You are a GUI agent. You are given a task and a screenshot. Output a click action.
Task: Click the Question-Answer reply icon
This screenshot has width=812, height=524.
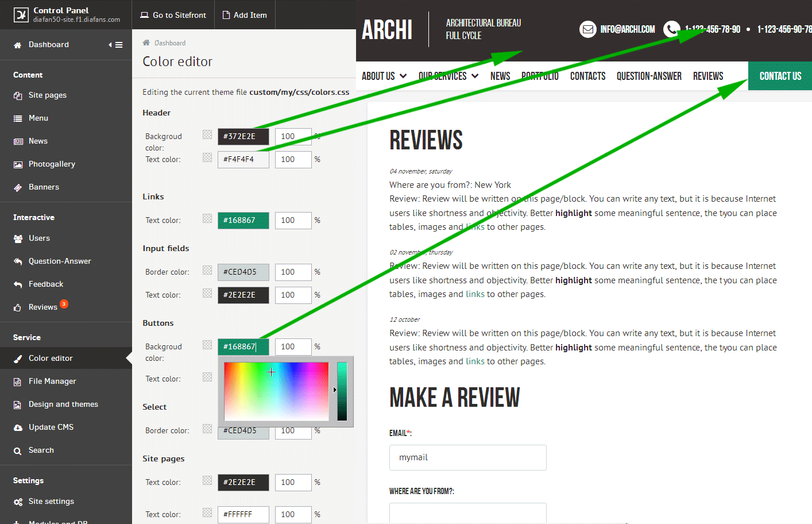point(18,261)
